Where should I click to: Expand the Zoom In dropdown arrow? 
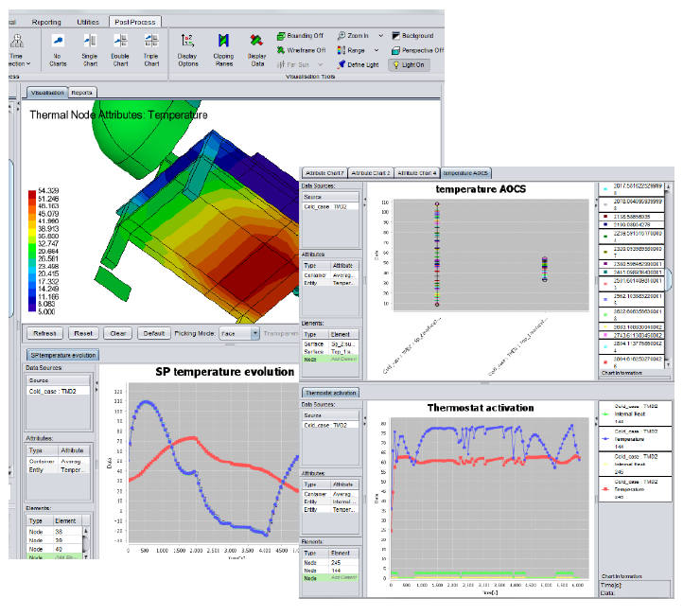(x=381, y=36)
